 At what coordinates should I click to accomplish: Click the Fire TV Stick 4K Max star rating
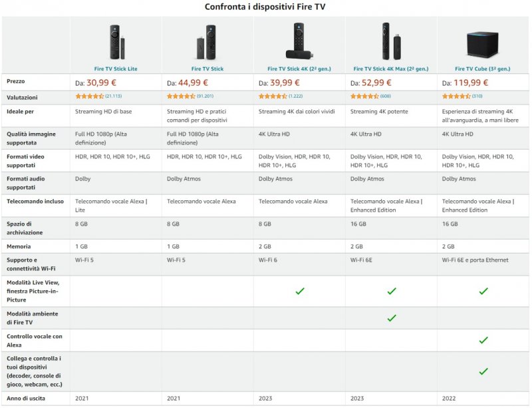pos(364,97)
